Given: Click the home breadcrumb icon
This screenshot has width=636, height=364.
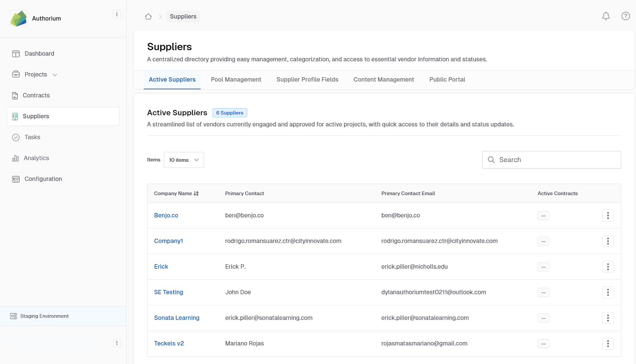Looking at the screenshot, I should 148,17.
